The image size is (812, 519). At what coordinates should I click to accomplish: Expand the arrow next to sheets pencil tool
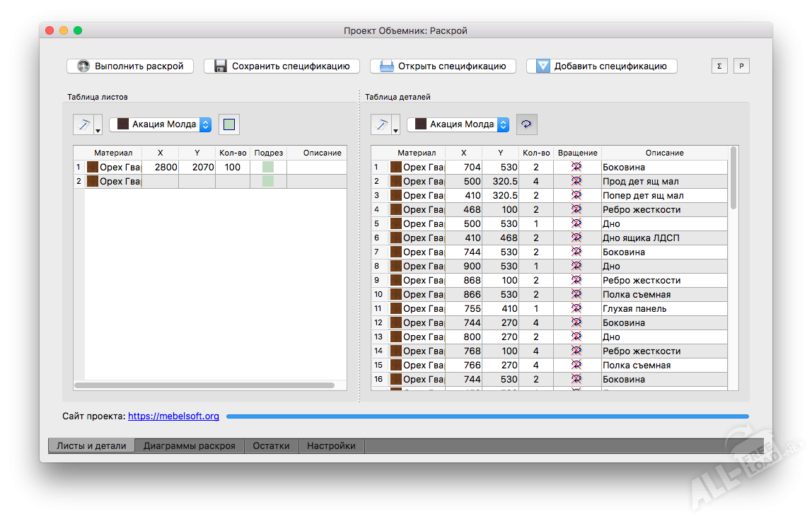tap(98, 129)
